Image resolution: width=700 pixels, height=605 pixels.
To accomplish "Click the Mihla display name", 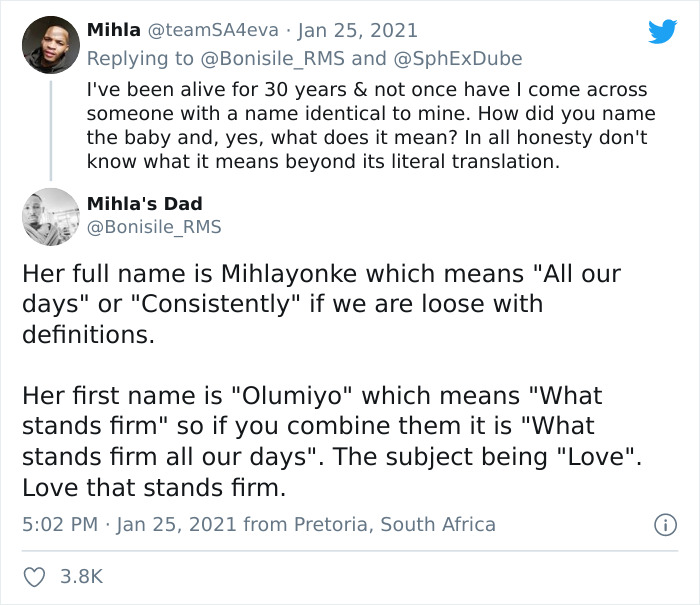I will pos(114,30).
